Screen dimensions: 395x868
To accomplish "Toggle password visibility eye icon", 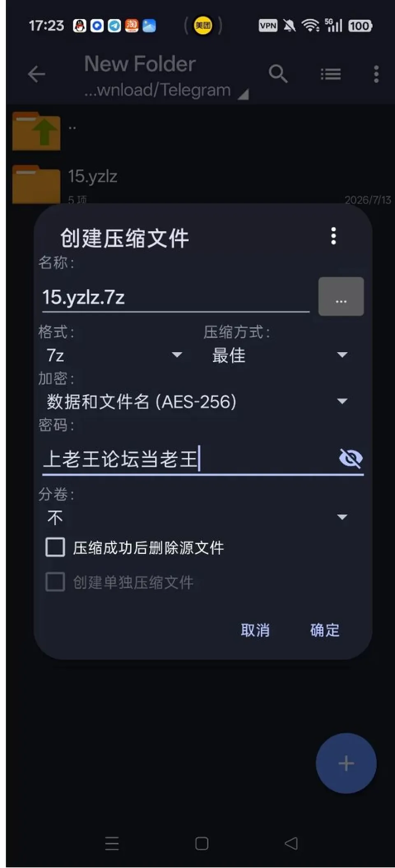I will 351,458.
